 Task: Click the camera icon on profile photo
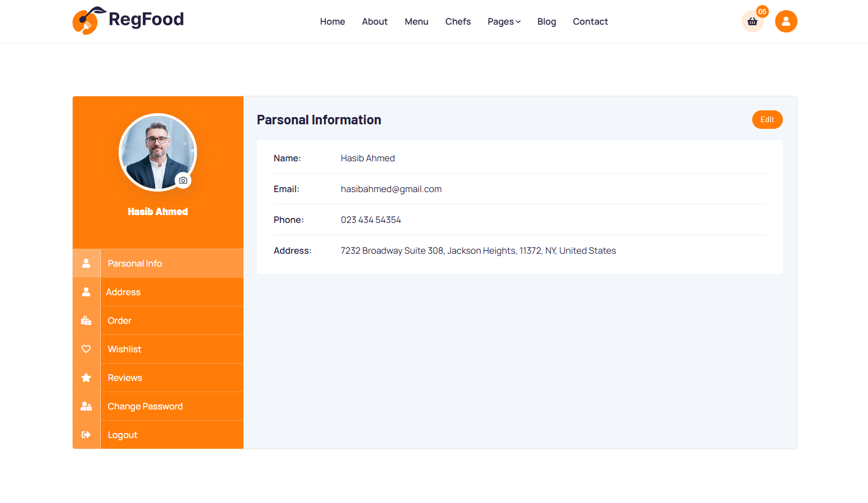click(183, 180)
